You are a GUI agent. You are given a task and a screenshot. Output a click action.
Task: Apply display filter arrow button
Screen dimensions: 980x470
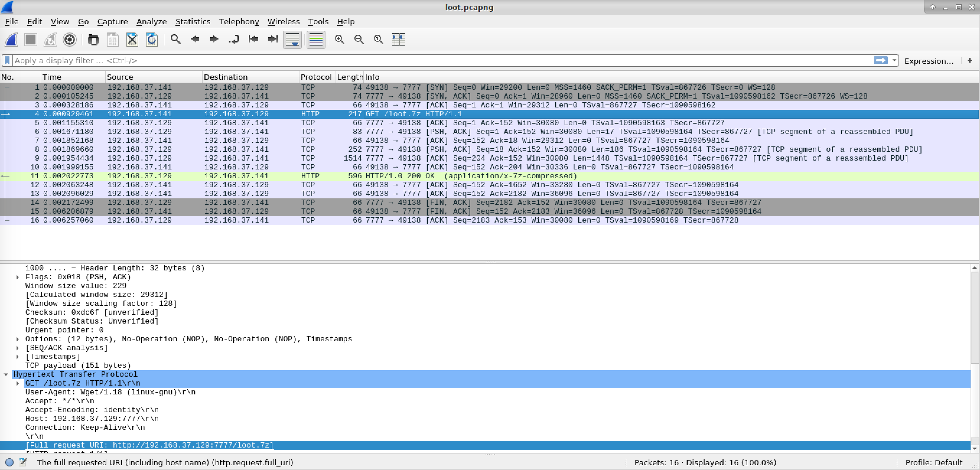880,61
